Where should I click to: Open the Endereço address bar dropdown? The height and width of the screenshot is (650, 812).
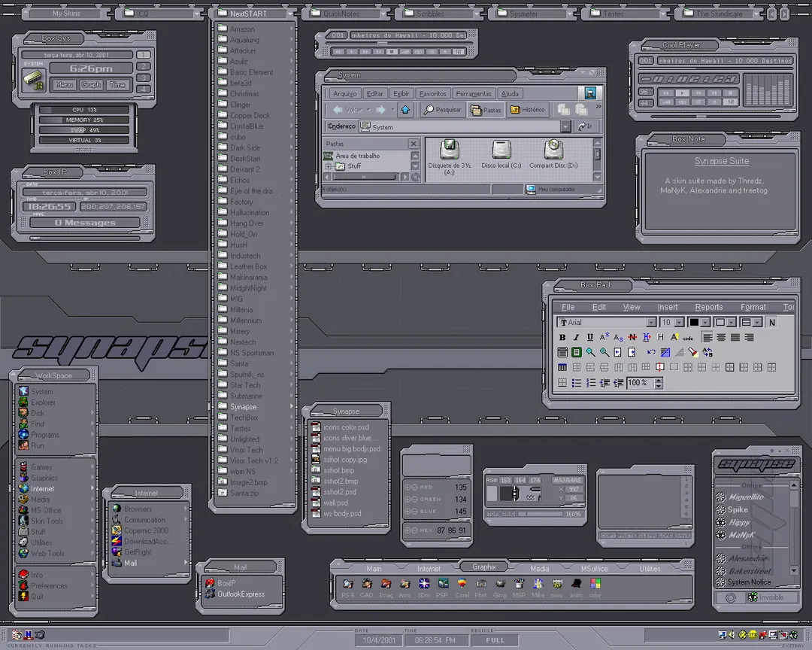[565, 126]
